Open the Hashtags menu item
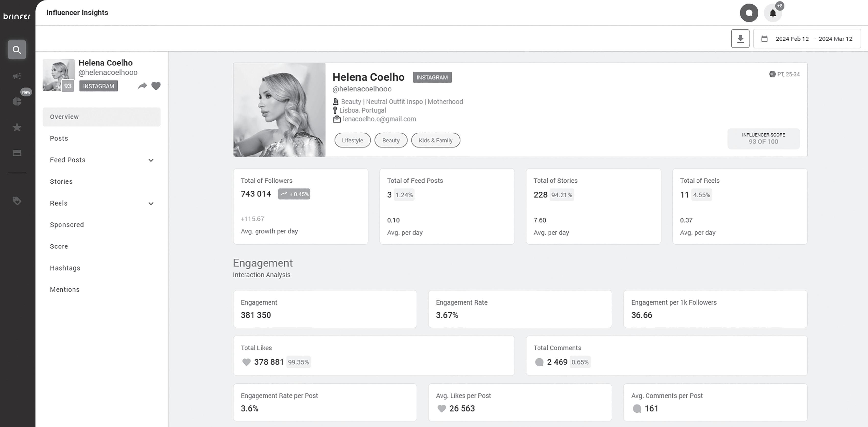This screenshot has width=868, height=427. pos(65,268)
